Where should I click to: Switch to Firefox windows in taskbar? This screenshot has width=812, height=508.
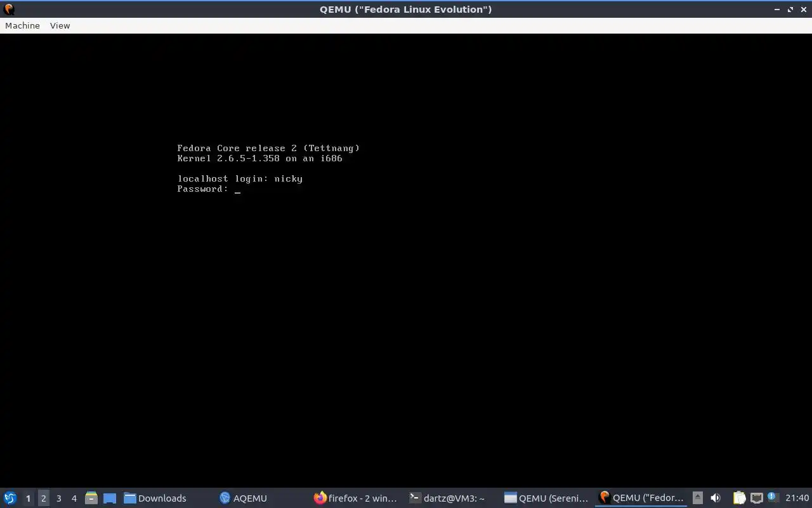(356, 498)
